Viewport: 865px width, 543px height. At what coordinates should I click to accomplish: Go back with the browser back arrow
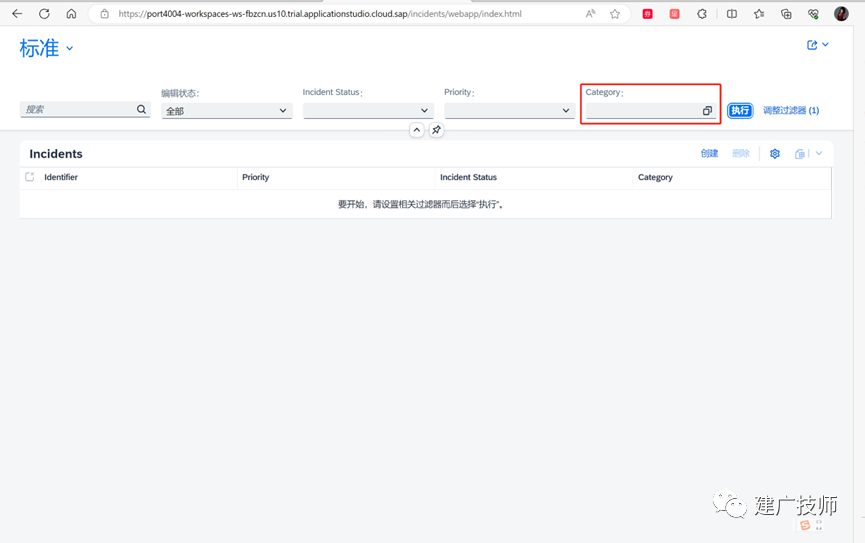17,14
